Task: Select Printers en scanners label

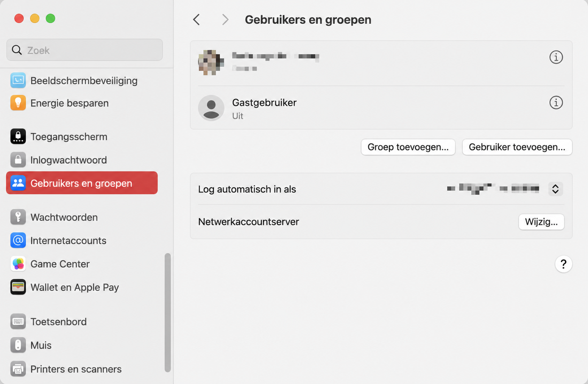Action: click(x=76, y=369)
